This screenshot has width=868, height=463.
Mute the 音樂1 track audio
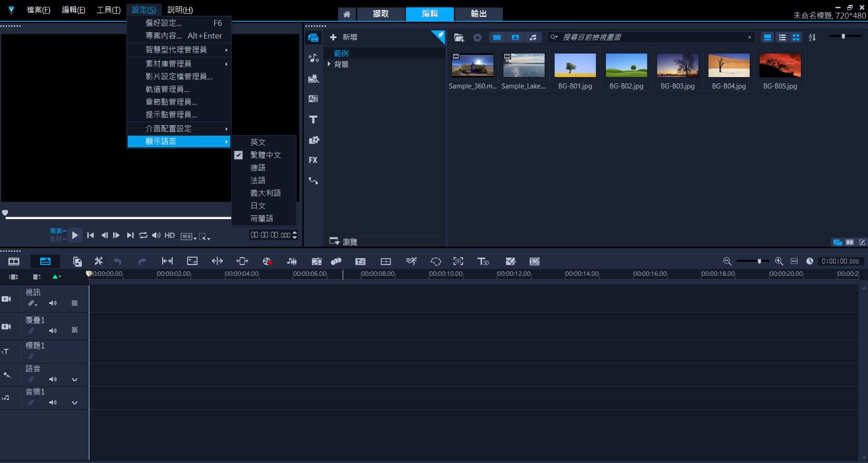[x=53, y=403]
